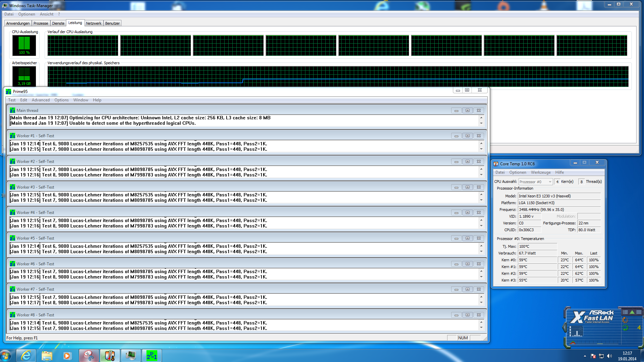Viewport: 644px width, 362px height.
Task: Open Task Manager Ansicht menu
Action: pyautogui.click(x=47, y=14)
